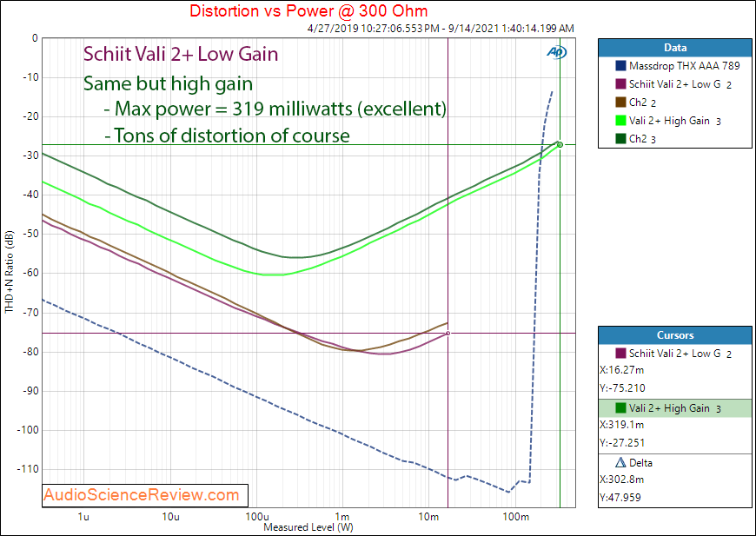Click the Cursors panel header
This screenshot has width=756, height=536.
pos(675,335)
